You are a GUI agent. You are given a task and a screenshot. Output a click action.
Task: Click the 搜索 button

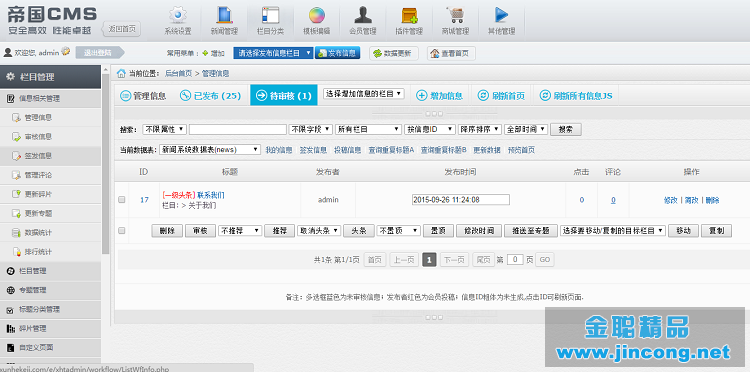tap(566, 129)
